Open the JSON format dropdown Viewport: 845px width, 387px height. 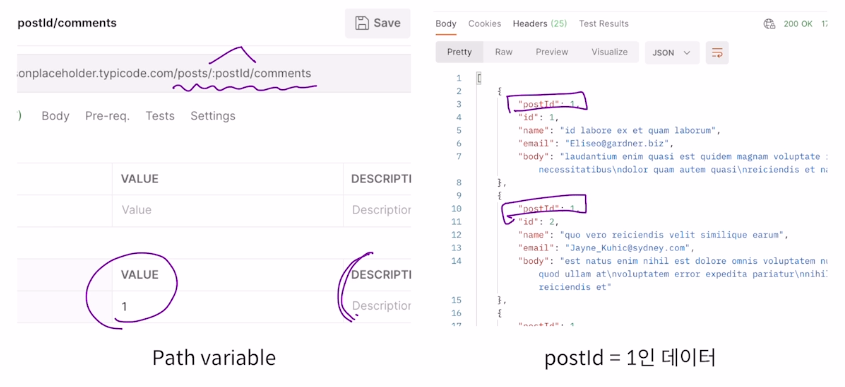(x=672, y=53)
